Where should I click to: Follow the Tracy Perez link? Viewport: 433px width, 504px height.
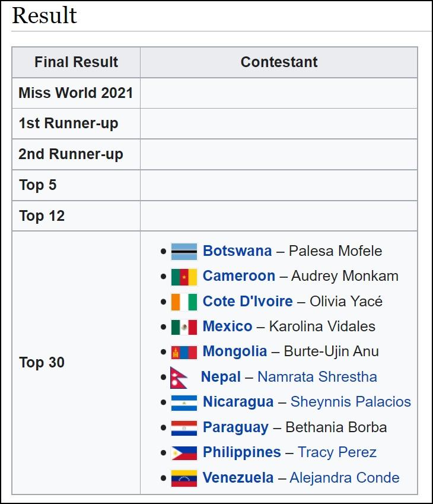point(337,452)
